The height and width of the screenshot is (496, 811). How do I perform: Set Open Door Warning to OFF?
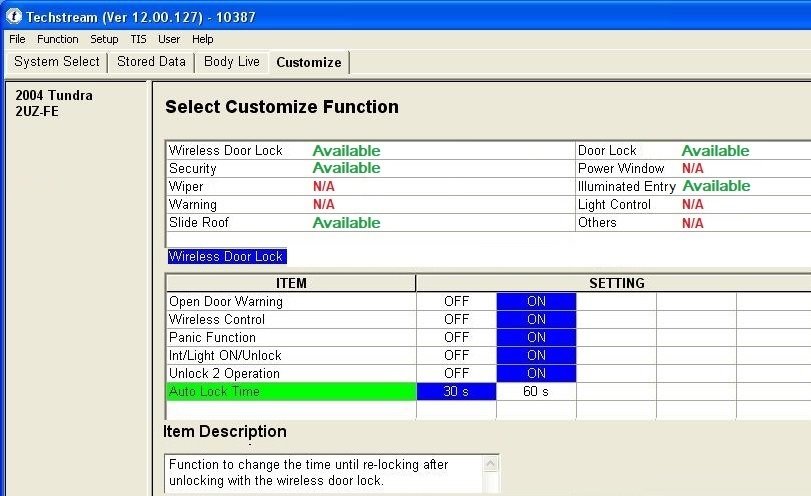pos(456,301)
